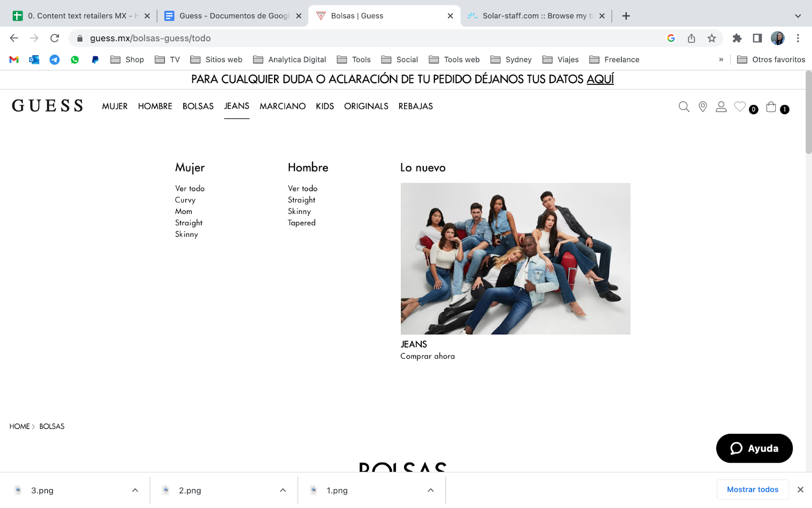Screen dimensions: 812x508
Task: Open the Outlook bookmark icon
Action: click(34, 59)
